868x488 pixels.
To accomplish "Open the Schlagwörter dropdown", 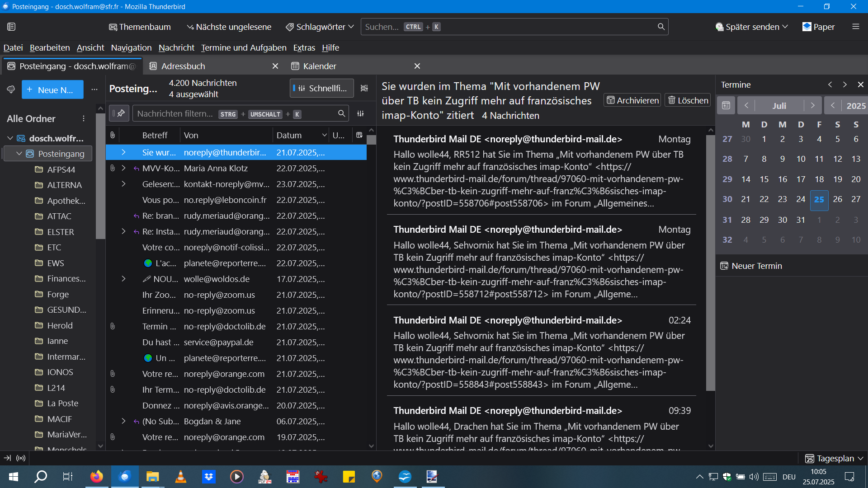I will 320,27.
